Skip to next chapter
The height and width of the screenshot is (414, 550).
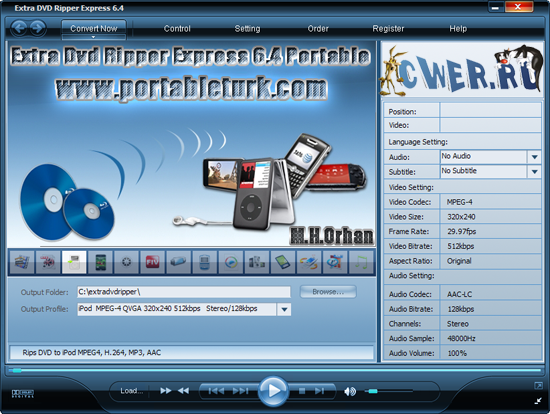241,391
